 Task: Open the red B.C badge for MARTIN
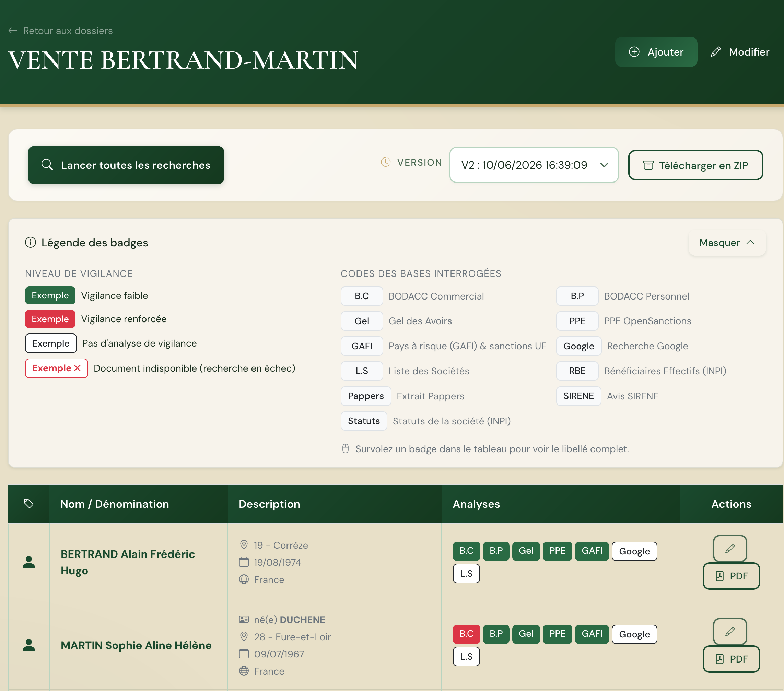(x=466, y=634)
